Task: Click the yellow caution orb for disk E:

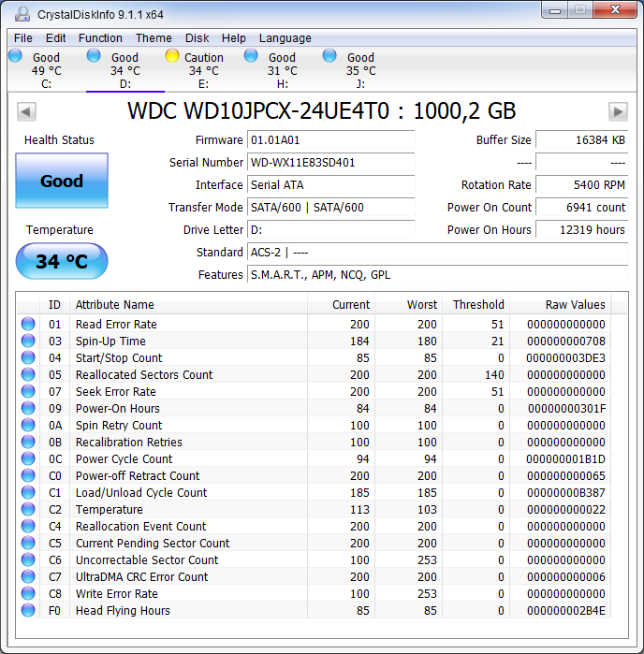Action: 172,55
